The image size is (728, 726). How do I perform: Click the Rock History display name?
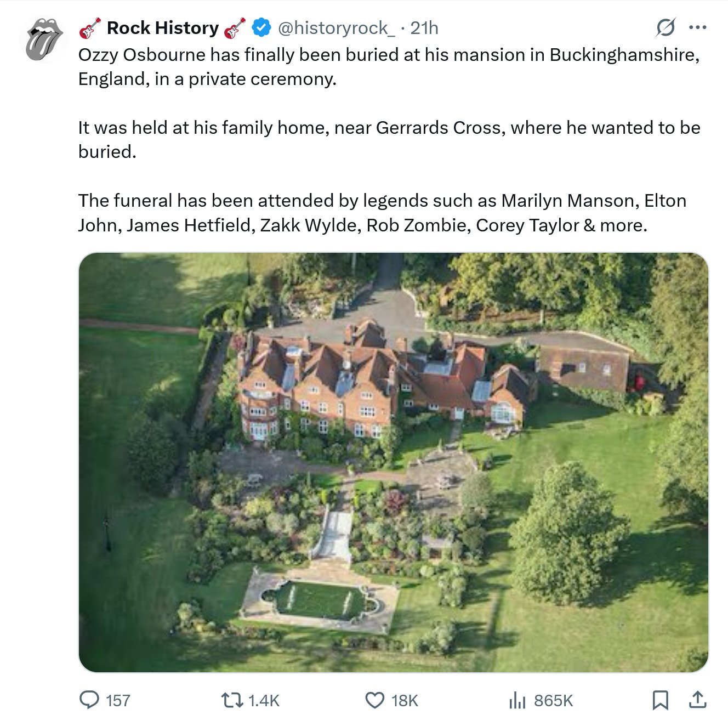(x=162, y=28)
